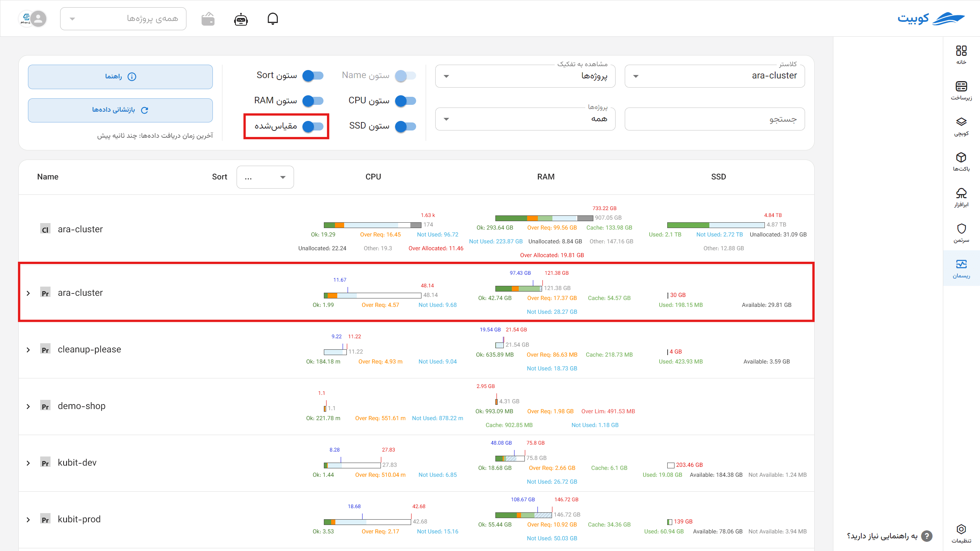Open the کلاستر ara-cluster dropdown
Screen dimensions: 980x551
pos(715,76)
